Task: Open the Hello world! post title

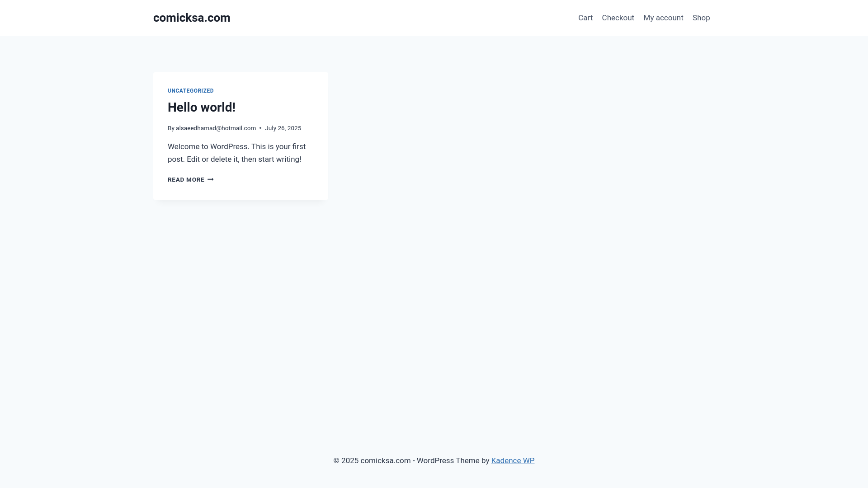Action: 202,107
